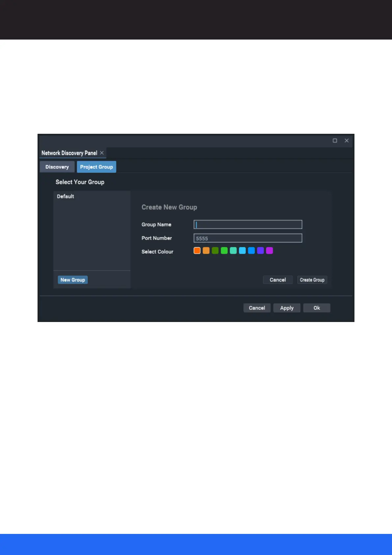This screenshot has height=555, width=392.
Task: Pick the orange-red colour swatch
Action: point(197,250)
